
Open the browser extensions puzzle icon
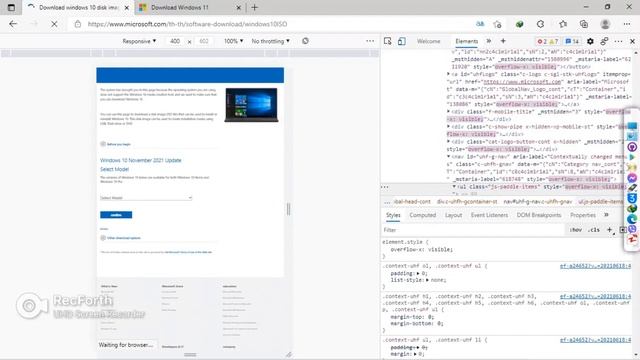pyautogui.click(x=540, y=24)
